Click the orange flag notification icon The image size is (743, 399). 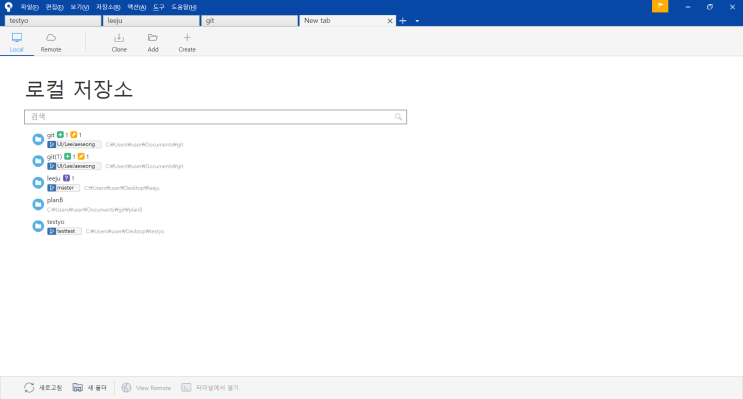click(x=660, y=6)
